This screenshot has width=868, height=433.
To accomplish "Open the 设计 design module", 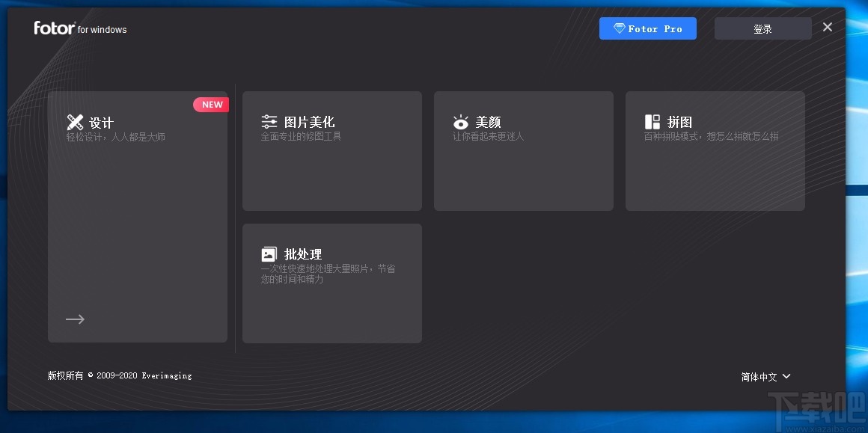I will coord(138,217).
